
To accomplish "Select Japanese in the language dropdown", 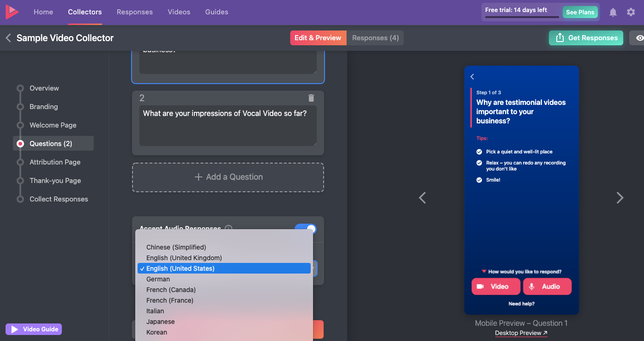I will pos(160,322).
